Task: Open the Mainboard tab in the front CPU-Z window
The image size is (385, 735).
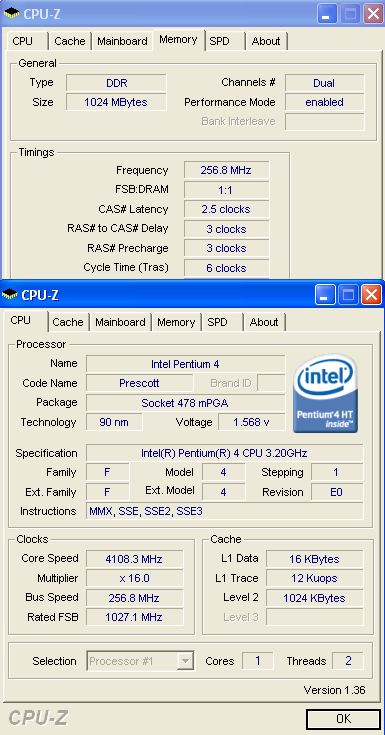Action: pos(121,322)
